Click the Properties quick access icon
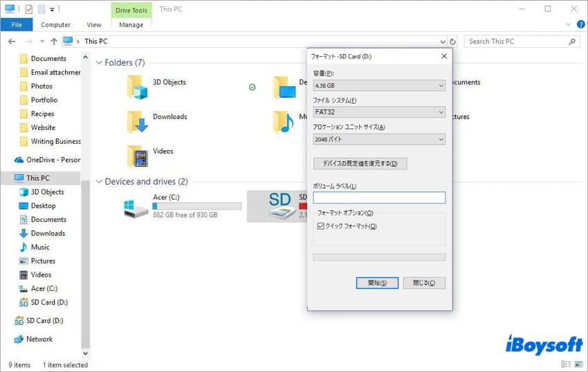 [29, 9]
